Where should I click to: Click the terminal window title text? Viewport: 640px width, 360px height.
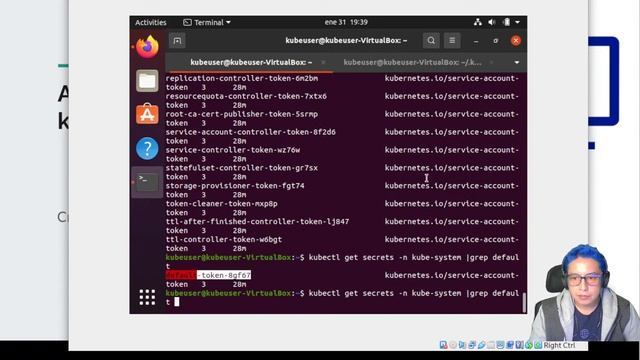click(x=346, y=40)
